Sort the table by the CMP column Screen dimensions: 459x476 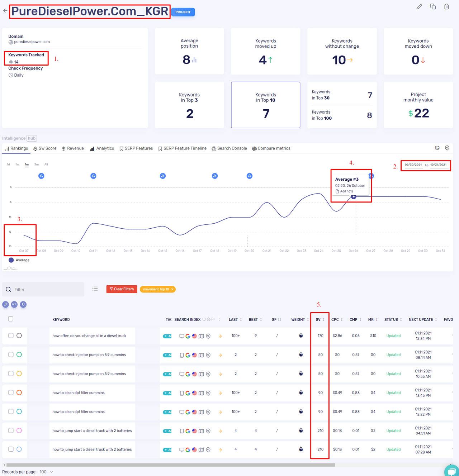[x=355, y=319]
